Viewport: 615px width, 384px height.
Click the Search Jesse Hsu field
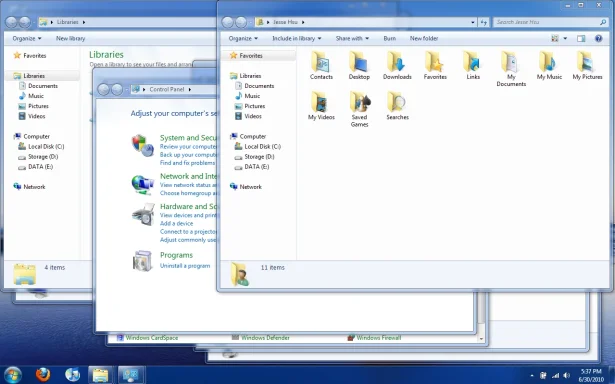pos(551,22)
